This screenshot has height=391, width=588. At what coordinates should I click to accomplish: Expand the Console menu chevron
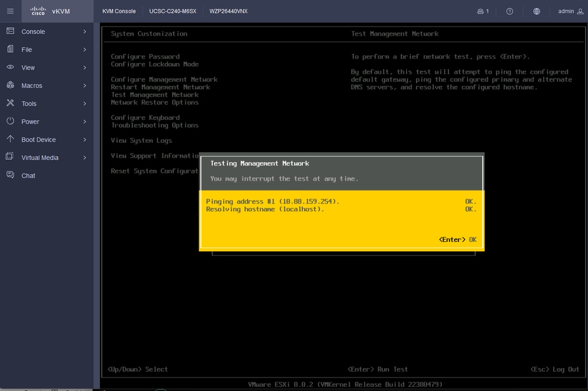(x=84, y=31)
